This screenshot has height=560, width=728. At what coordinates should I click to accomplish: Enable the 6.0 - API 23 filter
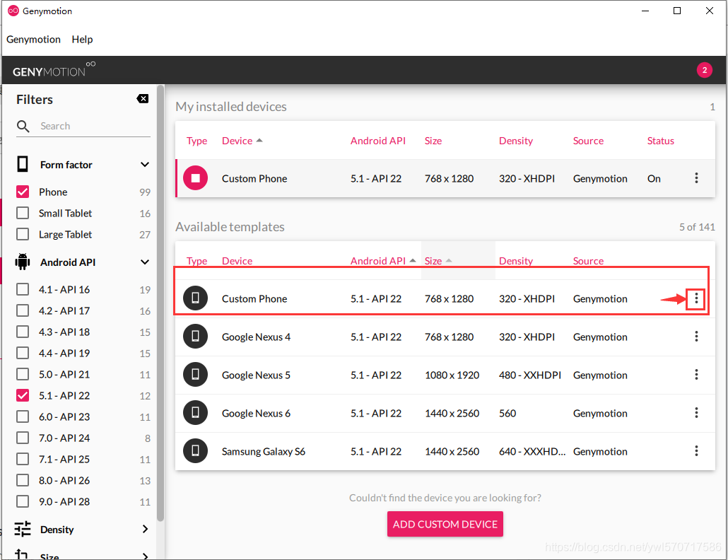(x=23, y=416)
